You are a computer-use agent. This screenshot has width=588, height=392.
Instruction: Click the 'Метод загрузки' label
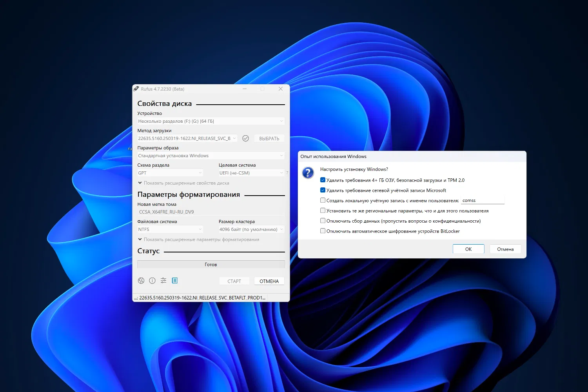pos(154,131)
